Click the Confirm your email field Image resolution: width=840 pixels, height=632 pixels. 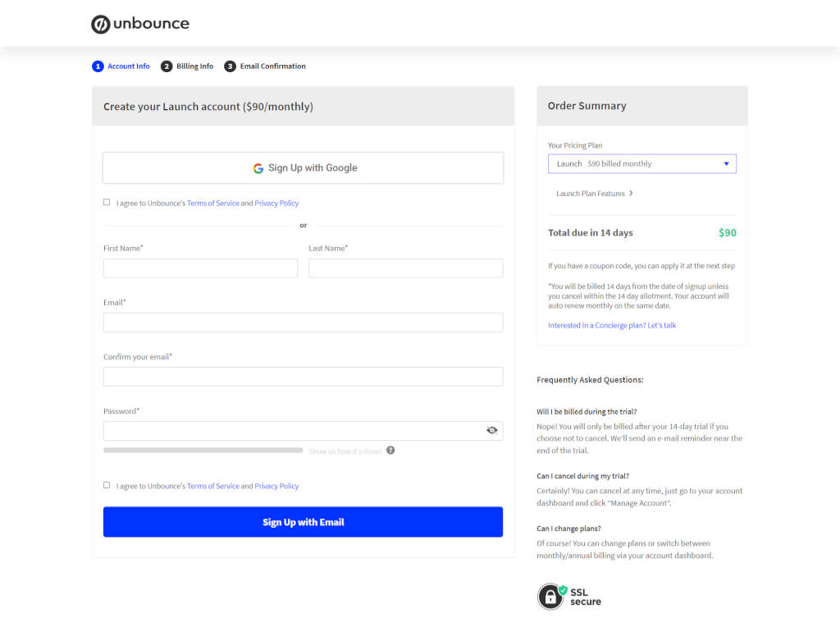(304, 376)
